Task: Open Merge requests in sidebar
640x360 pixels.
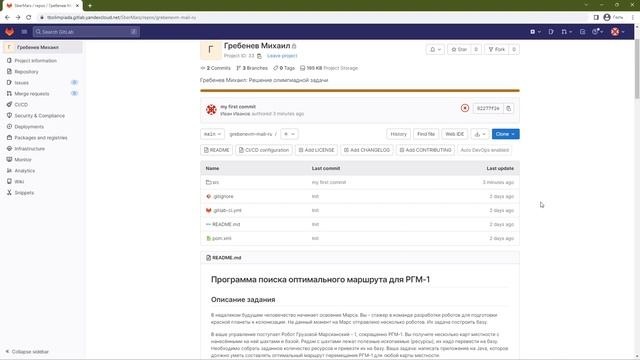Action: [x=32, y=93]
